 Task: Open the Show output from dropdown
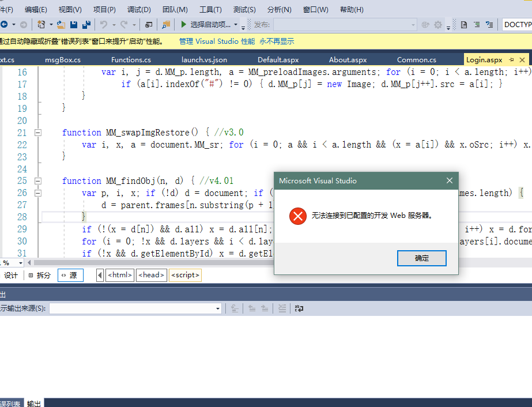pos(135,308)
